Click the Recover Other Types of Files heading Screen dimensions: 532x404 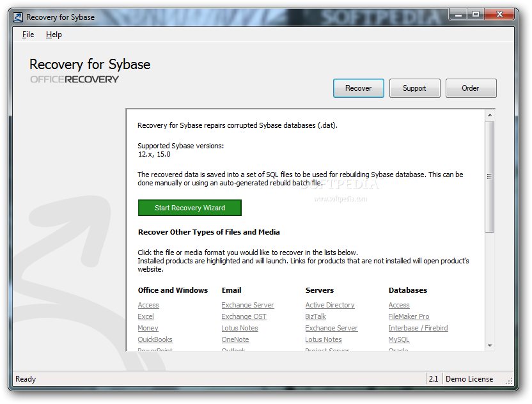(x=208, y=232)
